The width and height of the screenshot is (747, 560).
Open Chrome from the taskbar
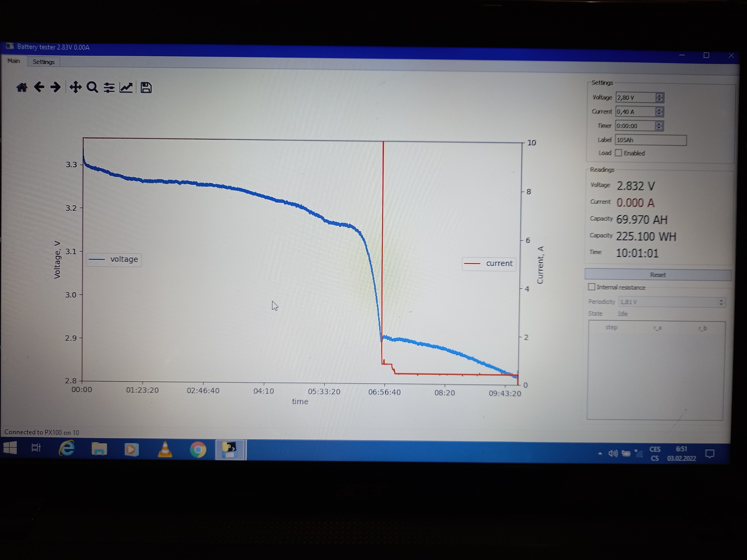198,450
